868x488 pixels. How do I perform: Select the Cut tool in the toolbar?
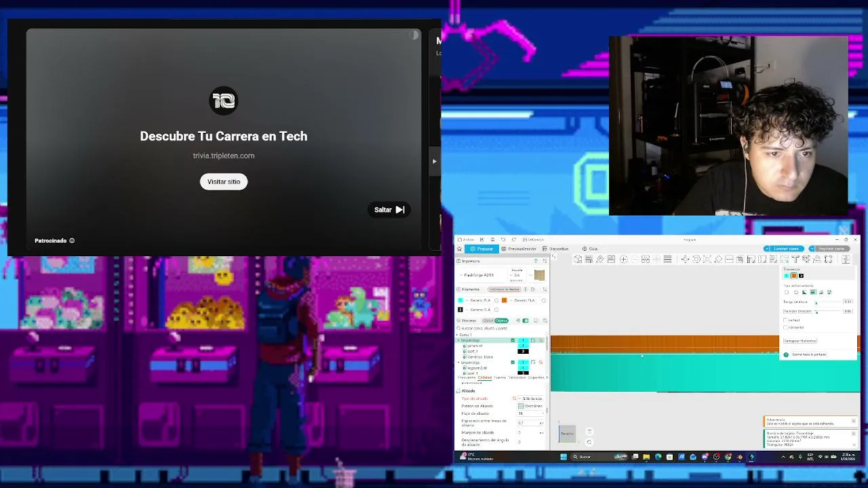[x=729, y=259]
